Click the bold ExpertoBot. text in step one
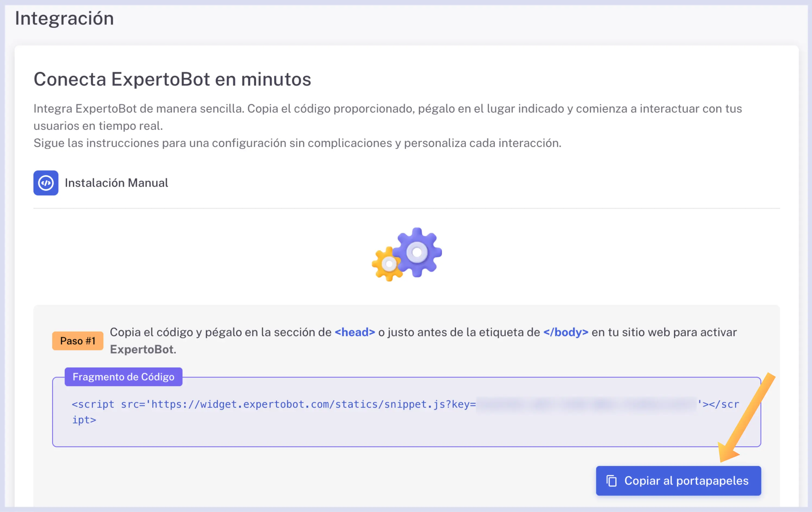 point(143,349)
